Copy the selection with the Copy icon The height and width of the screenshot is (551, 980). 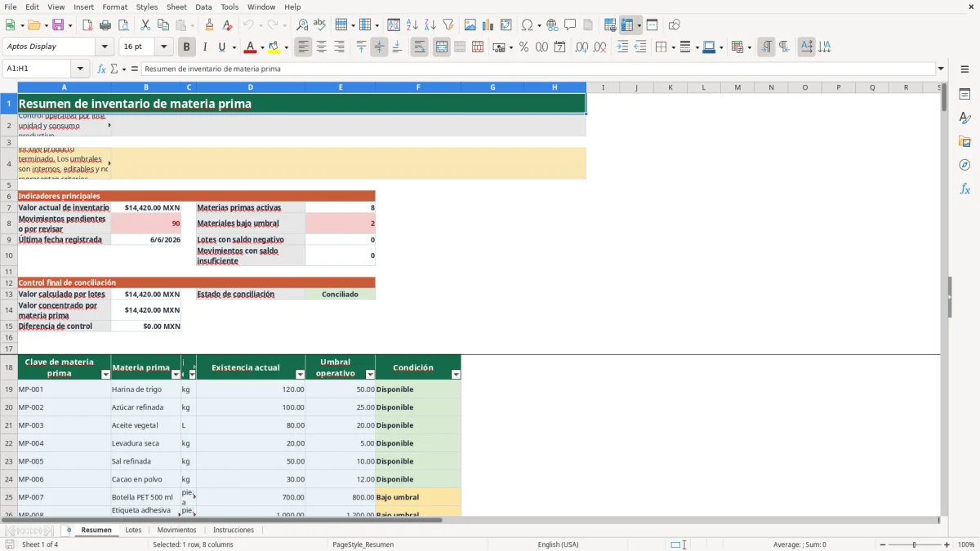[x=163, y=25]
